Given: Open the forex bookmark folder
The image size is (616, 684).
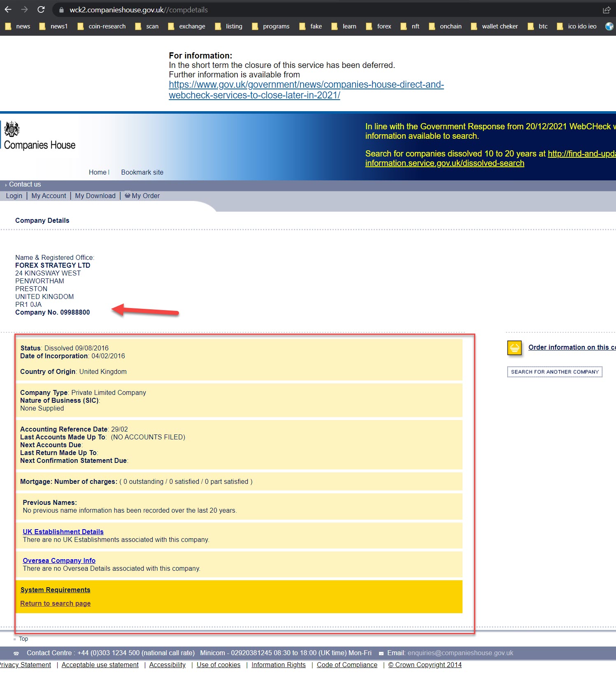Looking at the screenshot, I should tap(379, 26).
